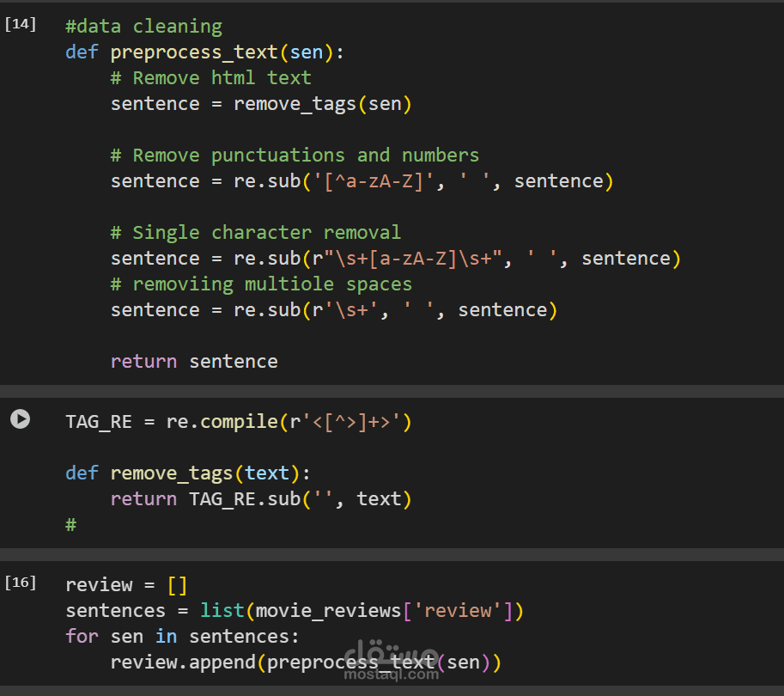
Task: Run the TAG_RE cell with play button
Action: pyautogui.click(x=20, y=418)
